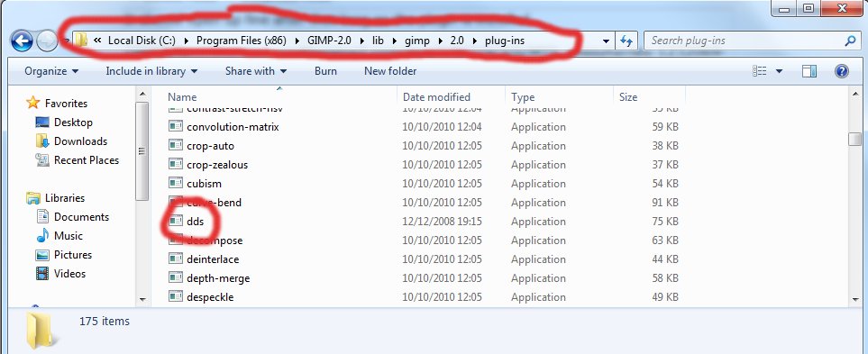Click the Favorites star icon
Screen dimensions: 868x354
[33, 103]
